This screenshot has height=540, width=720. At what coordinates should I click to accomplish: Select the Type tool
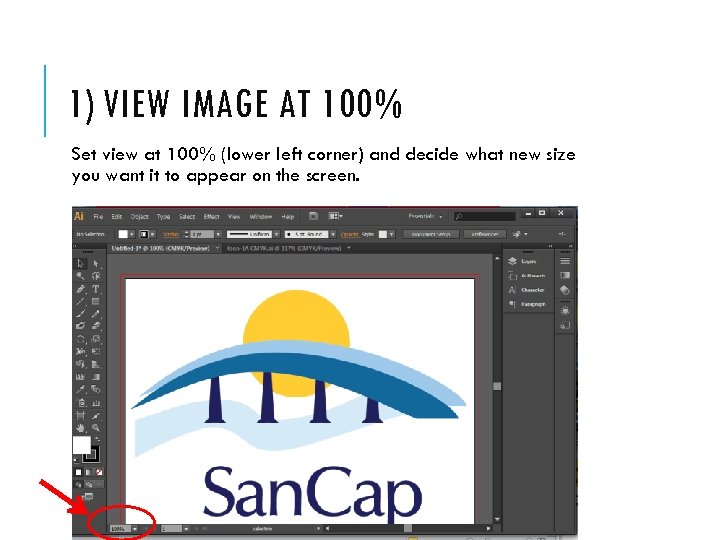pos(96,289)
